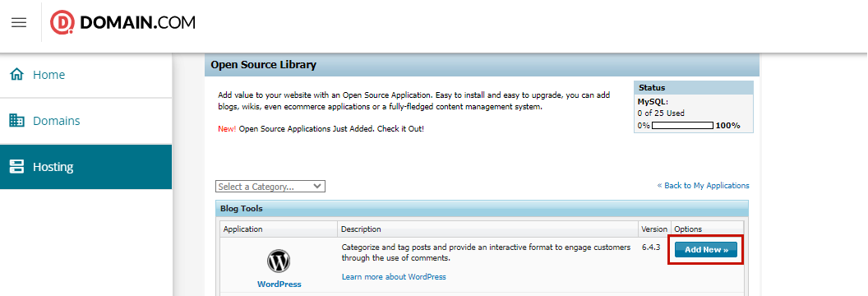Expand the Select a Category dropdown

point(270,187)
